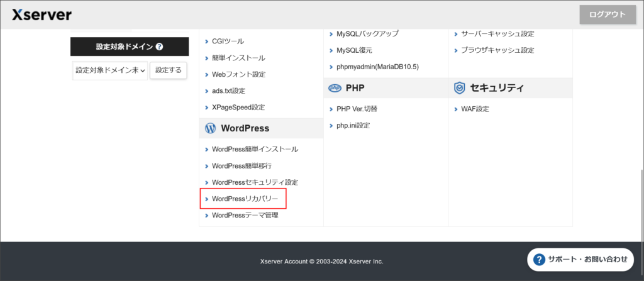Open phpmyadmin(MariaDB10.5) link
This screenshot has height=281, width=644.
377,67
